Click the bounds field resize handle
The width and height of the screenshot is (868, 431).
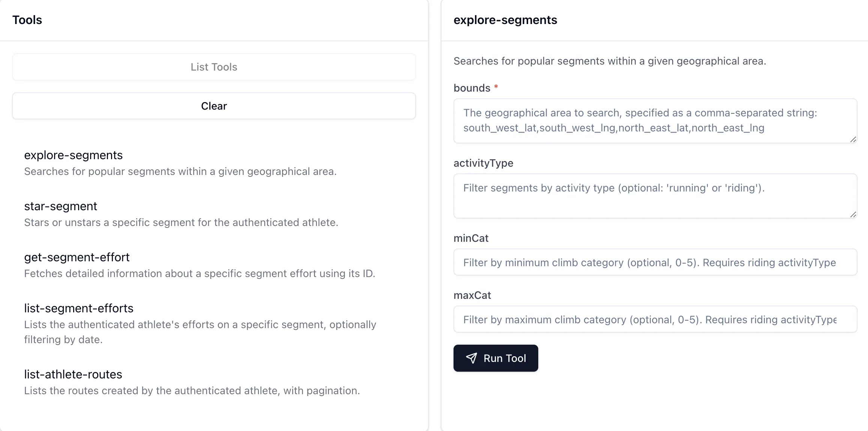pyautogui.click(x=853, y=139)
